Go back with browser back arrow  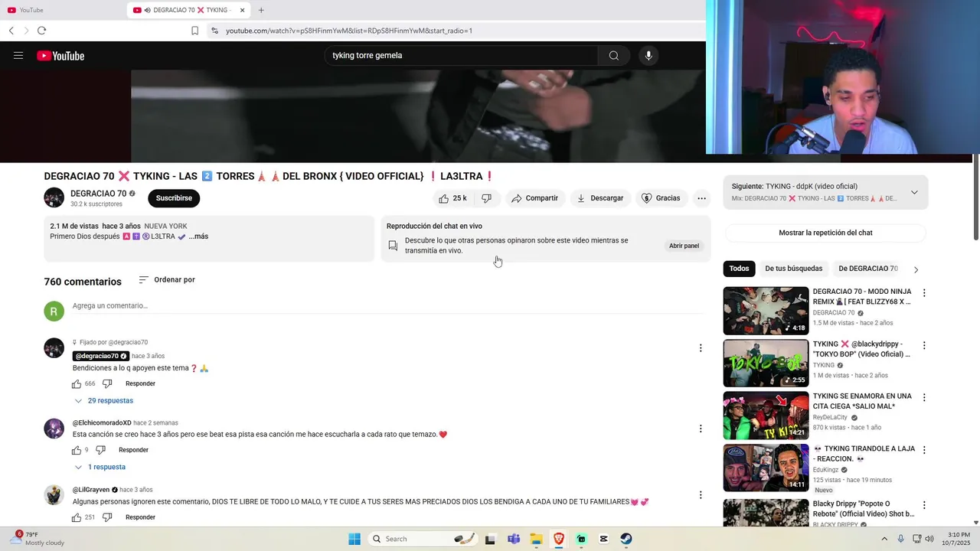(x=11, y=31)
